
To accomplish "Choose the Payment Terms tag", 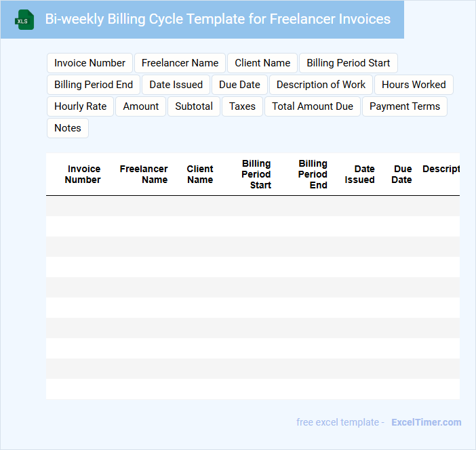I will [x=404, y=106].
